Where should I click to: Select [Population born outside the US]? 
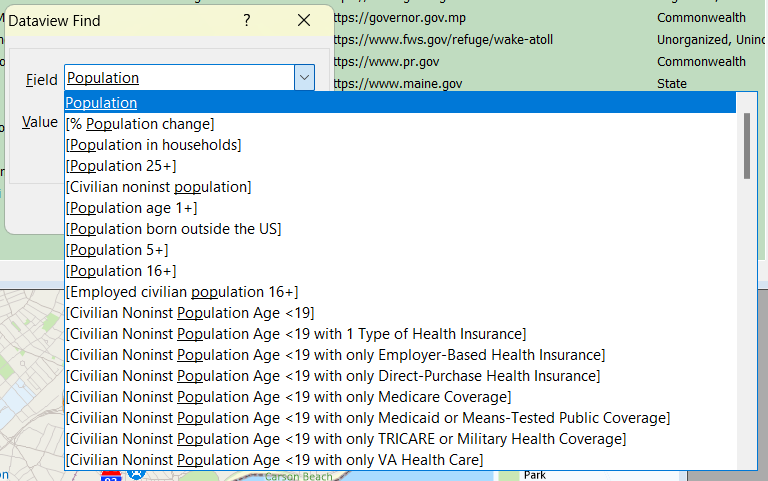[x=173, y=229]
